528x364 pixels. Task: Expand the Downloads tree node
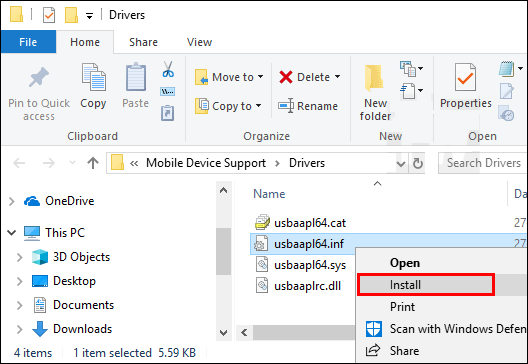pos(20,329)
